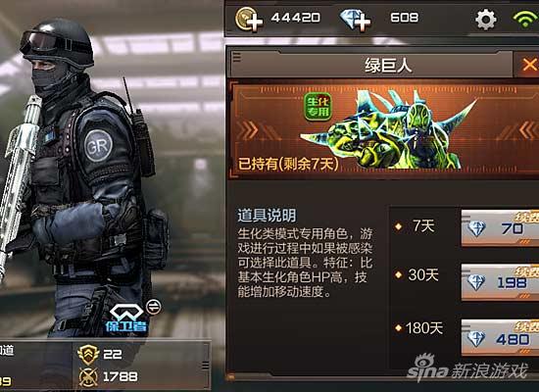Show previous item with left chevrons
This screenshot has height=392, width=539.
248,130
